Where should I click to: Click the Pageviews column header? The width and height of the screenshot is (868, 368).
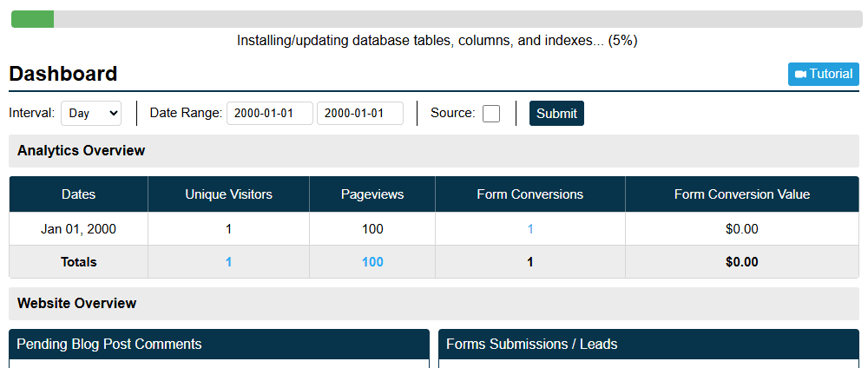372,194
